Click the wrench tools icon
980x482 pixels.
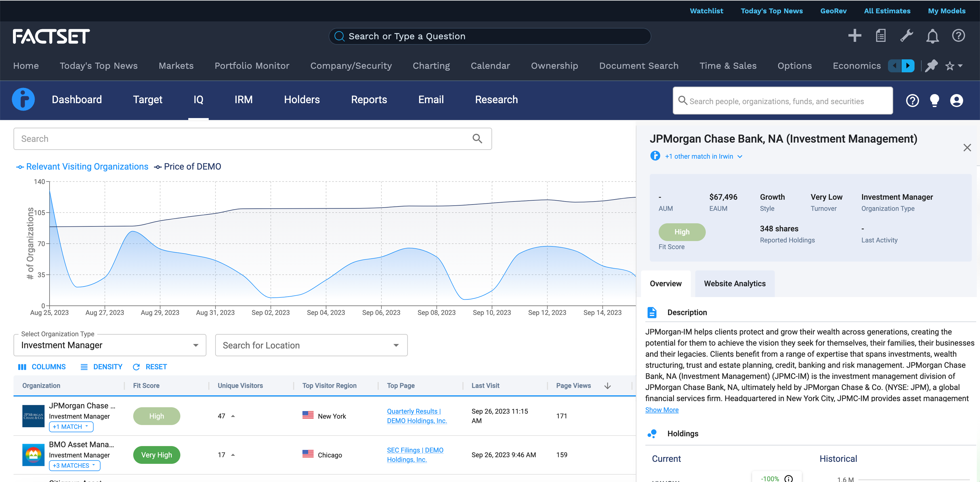click(906, 36)
